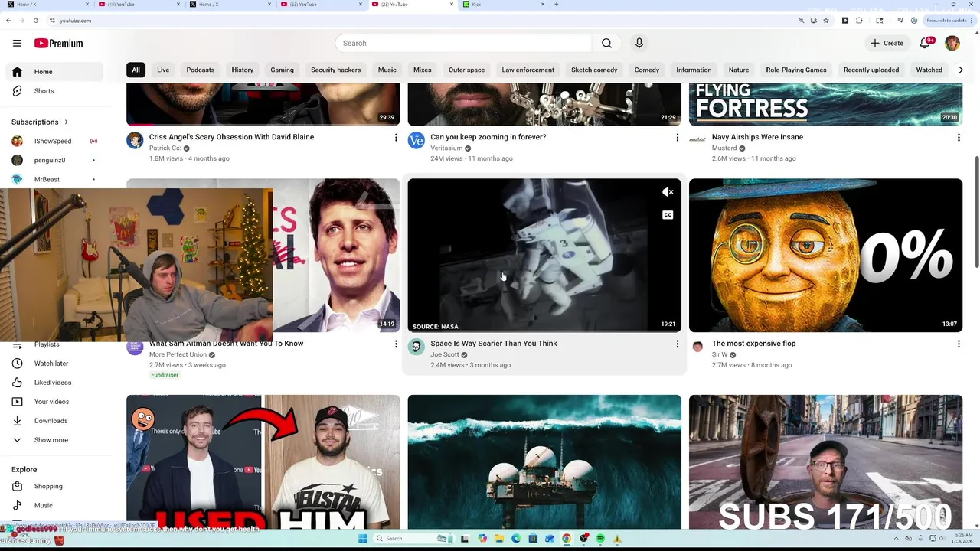This screenshot has width=980, height=551.
Task: Select the Recently uploaded chip
Action: click(x=871, y=70)
